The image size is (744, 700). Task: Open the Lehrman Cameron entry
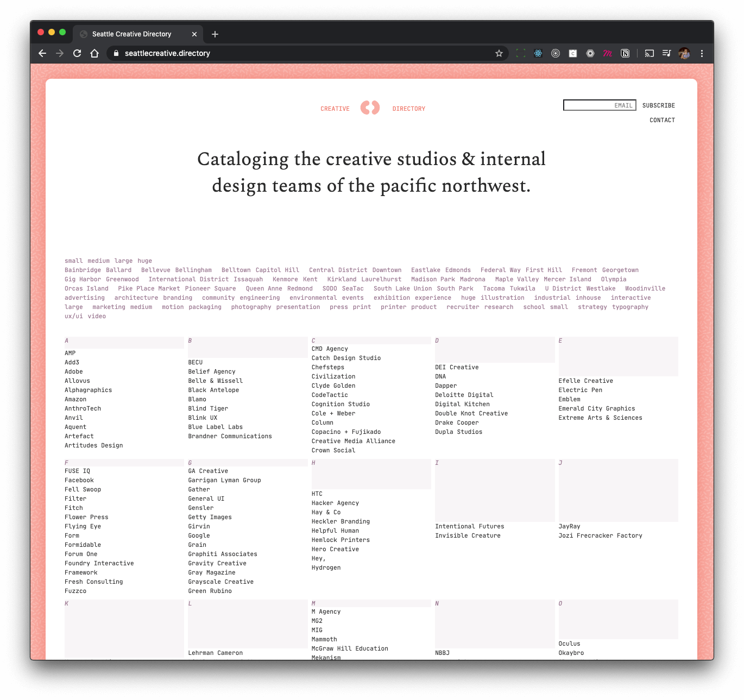click(215, 653)
